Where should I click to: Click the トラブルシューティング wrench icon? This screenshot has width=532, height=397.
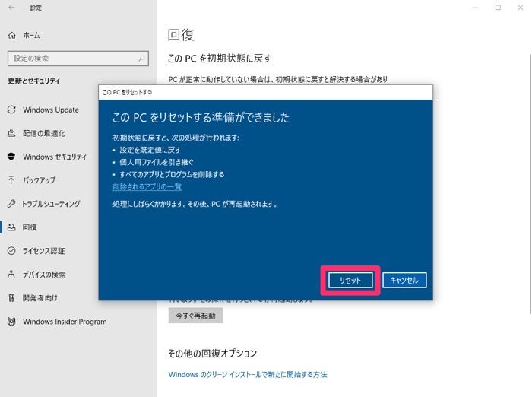[11, 203]
